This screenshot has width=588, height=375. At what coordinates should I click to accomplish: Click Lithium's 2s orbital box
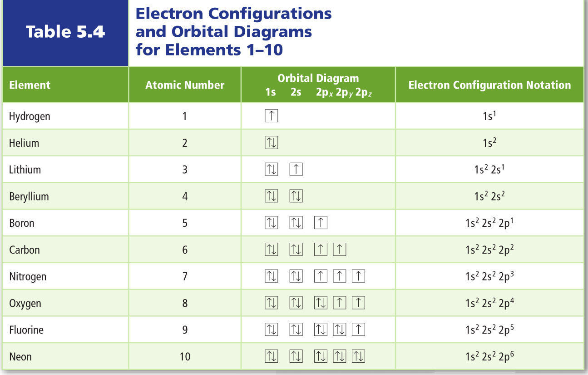[x=296, y=170]
